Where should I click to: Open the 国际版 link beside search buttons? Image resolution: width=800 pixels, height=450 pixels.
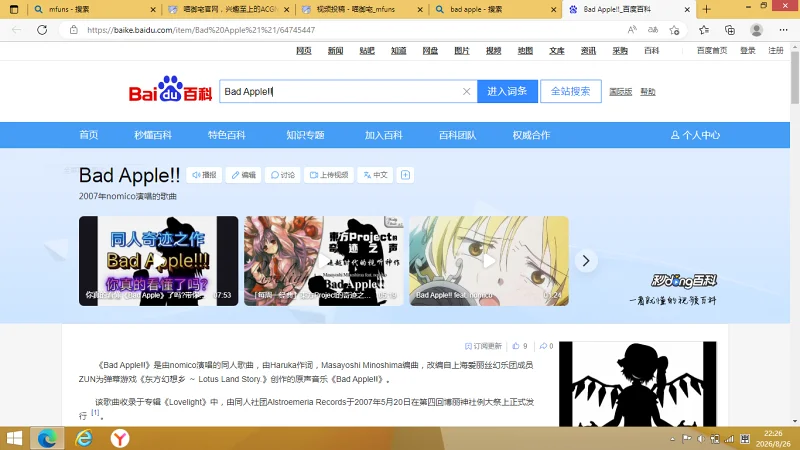(x=620, y=92)
